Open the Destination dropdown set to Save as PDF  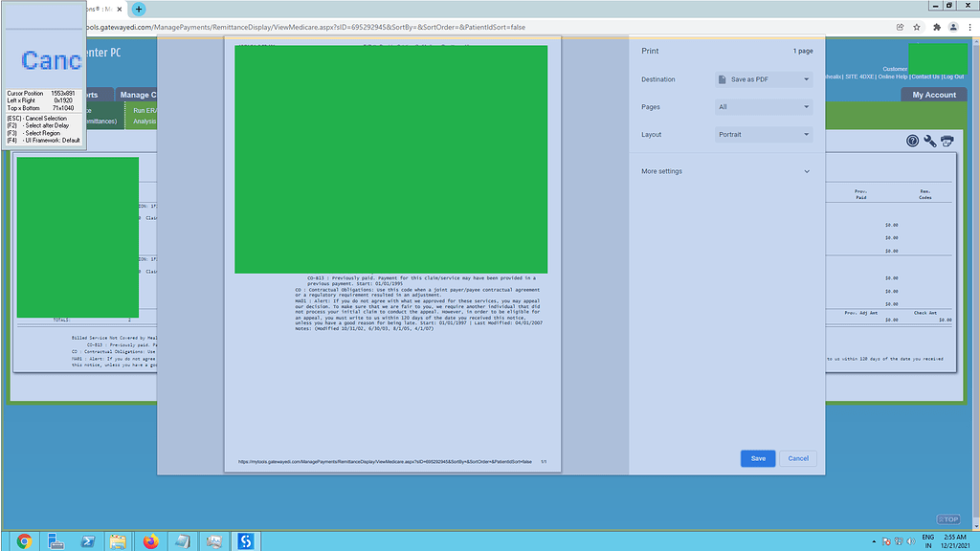[x=761, y=79]
